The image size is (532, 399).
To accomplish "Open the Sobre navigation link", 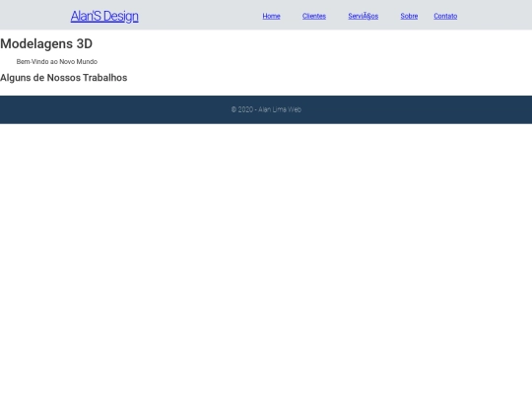I will tap(409, 16).
